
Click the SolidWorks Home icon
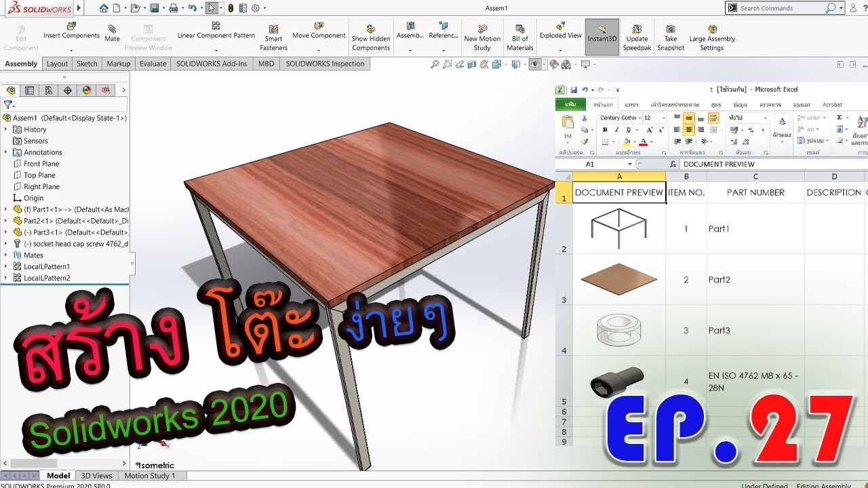(x=103, y=8)
